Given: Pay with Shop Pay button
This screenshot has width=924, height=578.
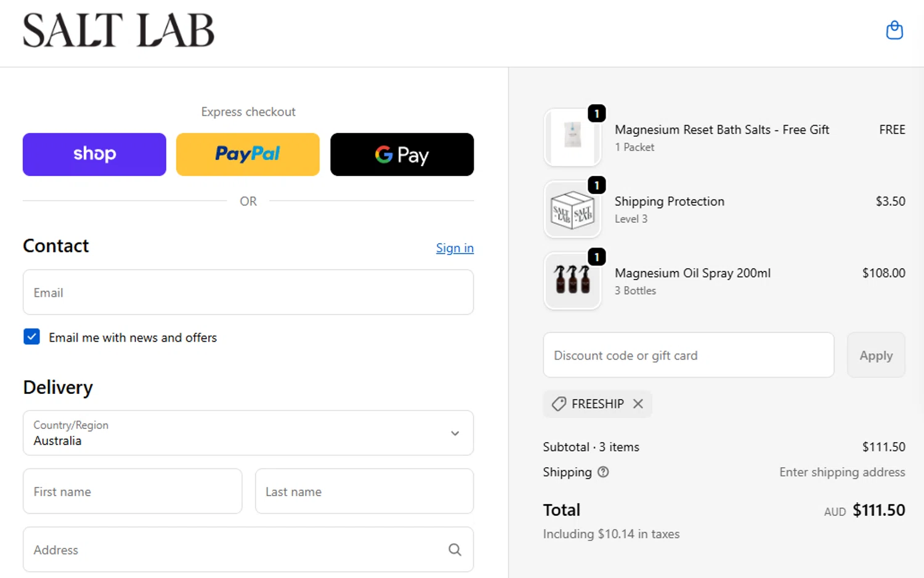Looking at the screenshot, I should tap(94, 155).
